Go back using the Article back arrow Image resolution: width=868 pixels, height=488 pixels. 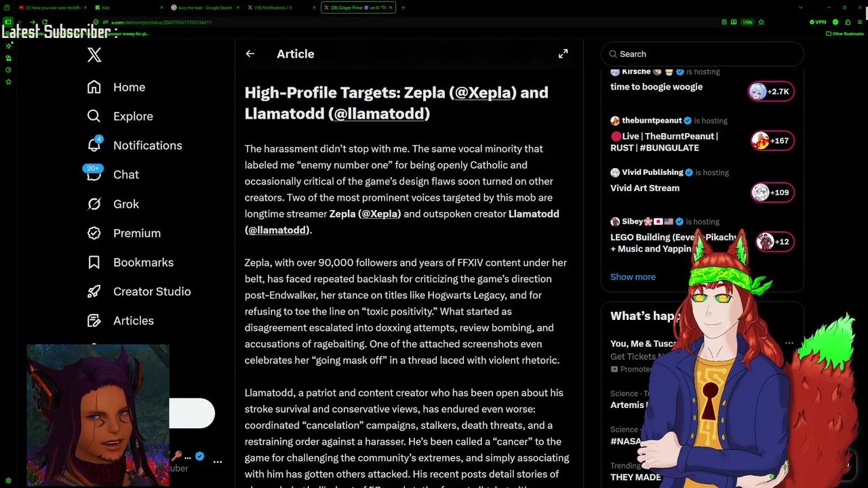pos(250,54)
